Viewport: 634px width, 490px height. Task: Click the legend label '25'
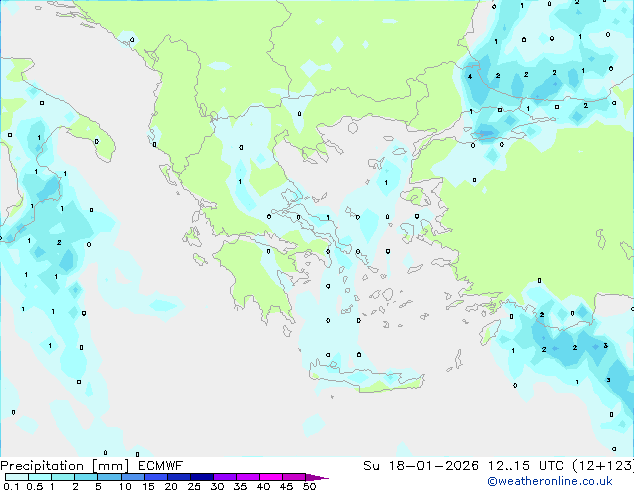194,486
